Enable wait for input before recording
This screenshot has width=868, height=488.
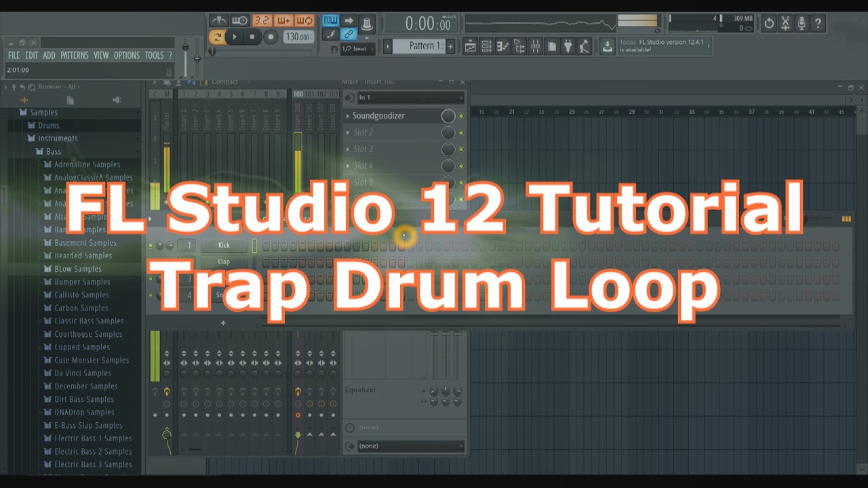pyautogui.click(x=239, y=21)
